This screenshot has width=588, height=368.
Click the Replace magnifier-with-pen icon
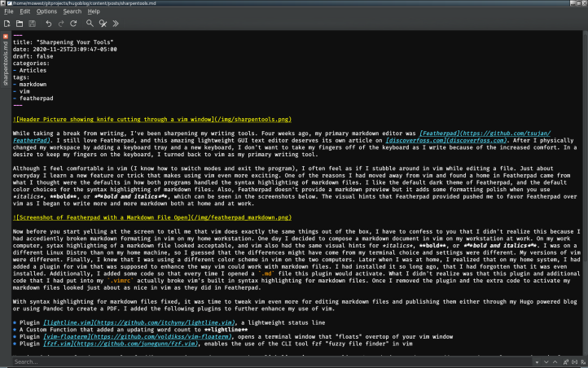click(103, 24)
